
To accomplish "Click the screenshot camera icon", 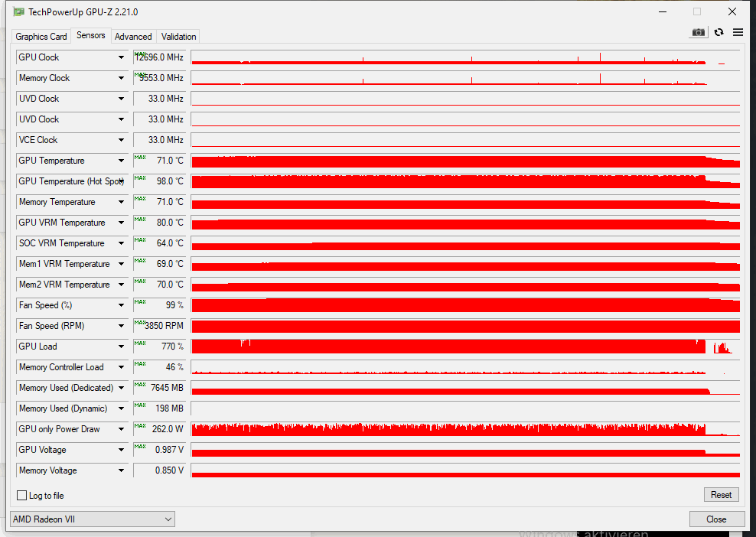I will click(x=698, y=32).
